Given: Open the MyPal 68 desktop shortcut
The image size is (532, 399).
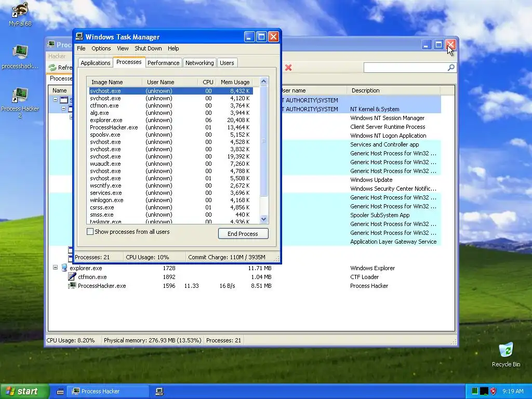Looking at the screenshot, I should pyautogui.click(x=20, y=14).
